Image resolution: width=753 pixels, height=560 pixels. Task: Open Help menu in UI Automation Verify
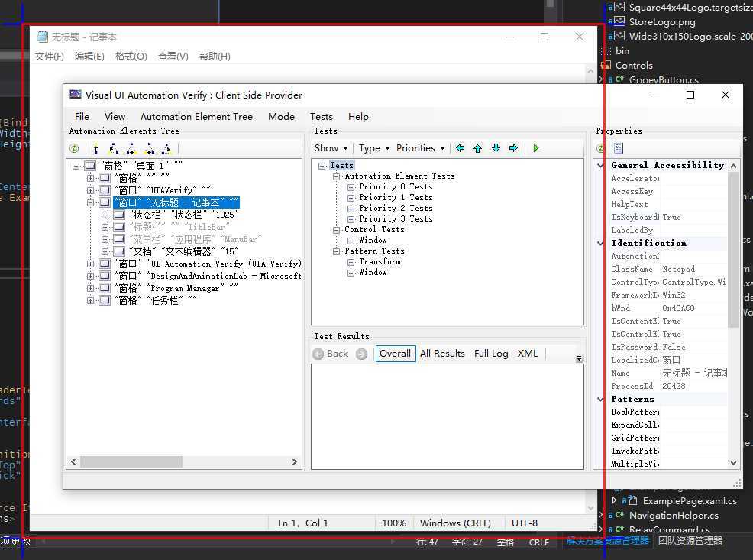[x=358, y=117]
